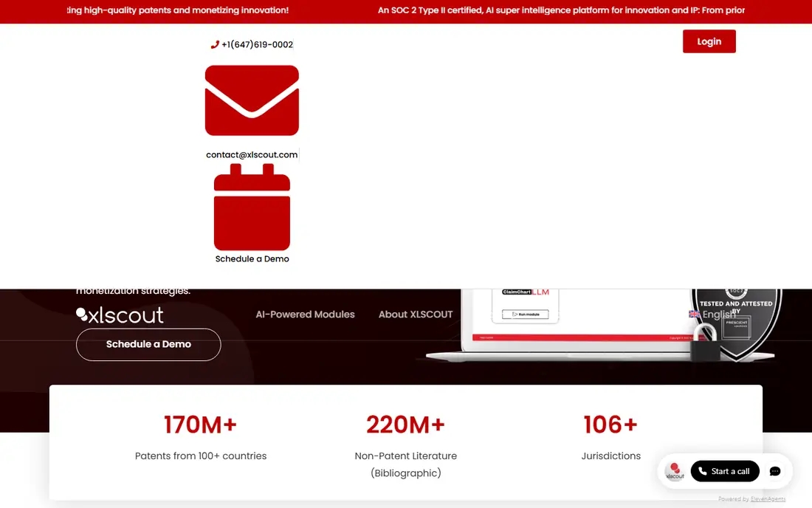Click the 106+ statistic

click(610, 425)
